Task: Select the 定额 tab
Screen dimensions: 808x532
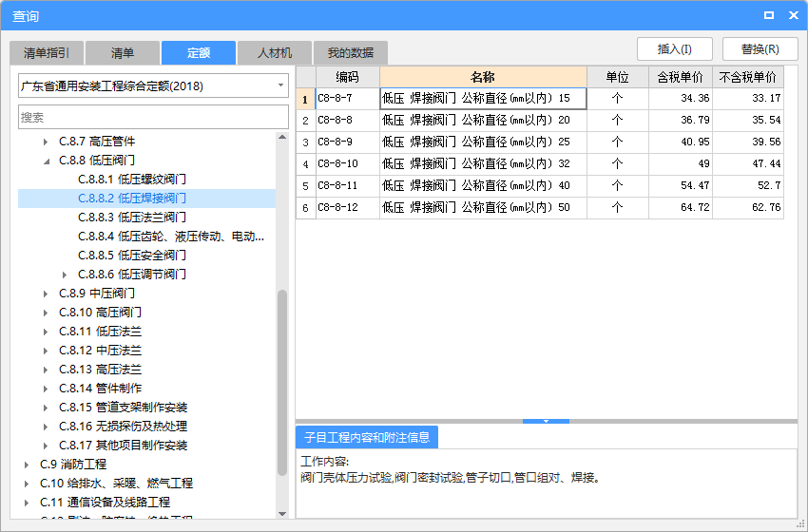Action: (199, 52)
